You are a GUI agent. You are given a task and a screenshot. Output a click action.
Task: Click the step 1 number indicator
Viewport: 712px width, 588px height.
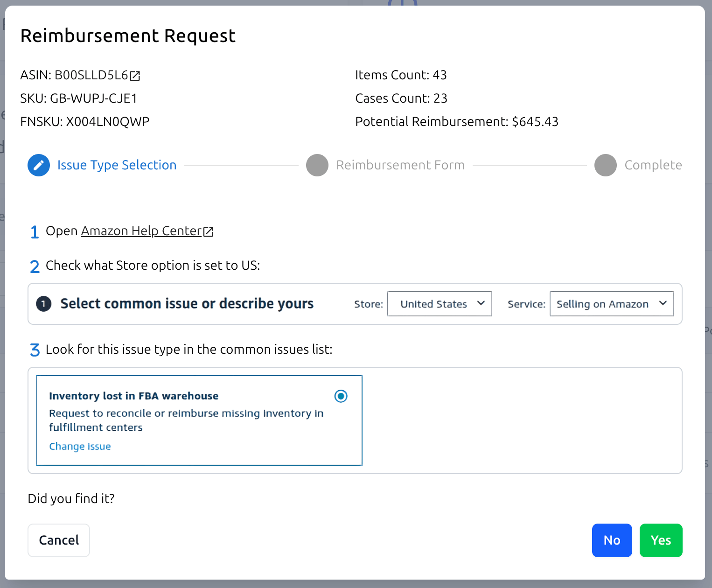(35, 231)
